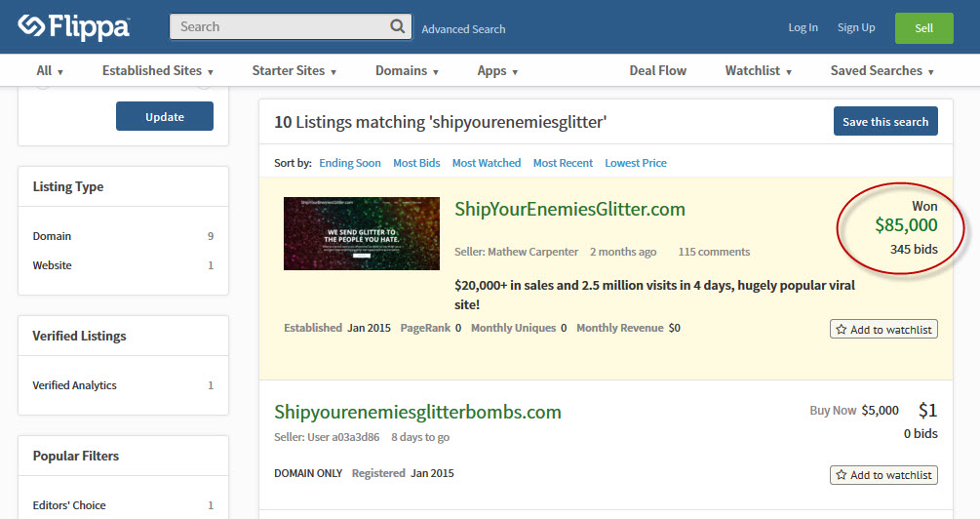Click the Log In link
The image size is (980, 519).
click(803, 27)
